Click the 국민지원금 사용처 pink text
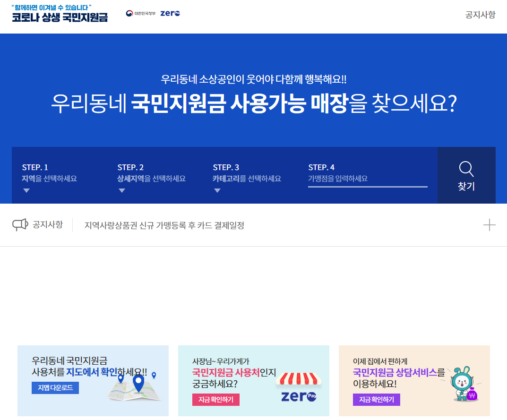Viewport: 507px width, 420px height. point(226,372)
